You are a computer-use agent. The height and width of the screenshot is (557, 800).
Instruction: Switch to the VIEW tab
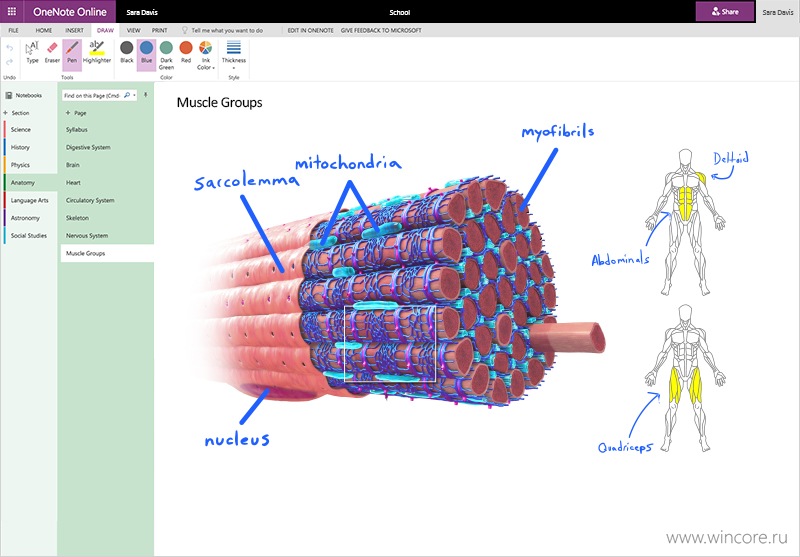coord(133,30)
